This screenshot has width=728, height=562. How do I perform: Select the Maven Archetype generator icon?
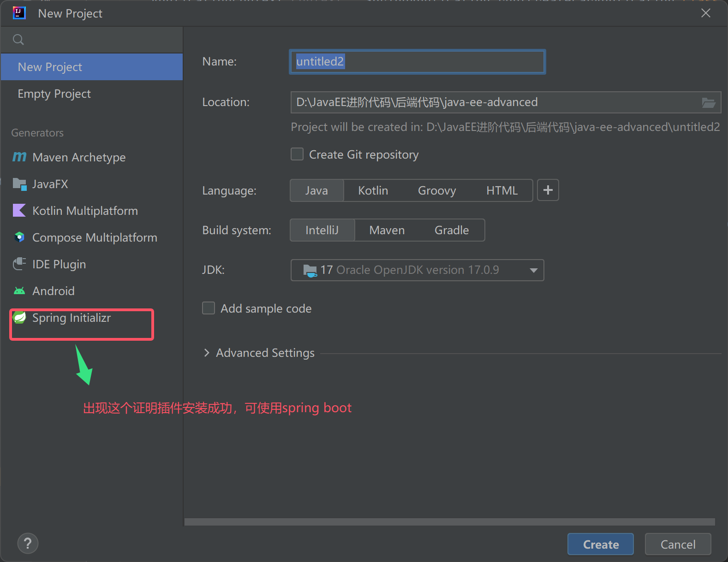[19, 157]
